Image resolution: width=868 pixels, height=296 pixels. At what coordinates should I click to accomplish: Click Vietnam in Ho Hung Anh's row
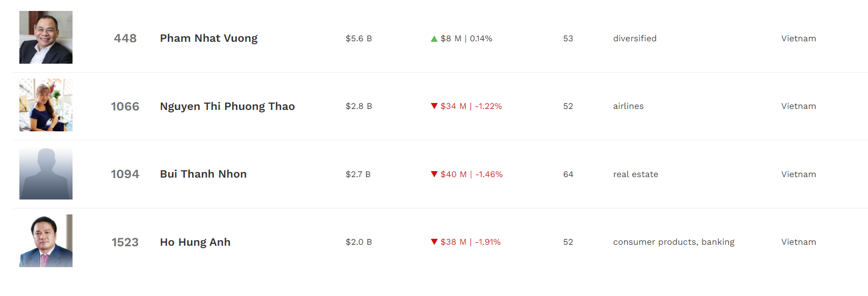click(798, 242)
